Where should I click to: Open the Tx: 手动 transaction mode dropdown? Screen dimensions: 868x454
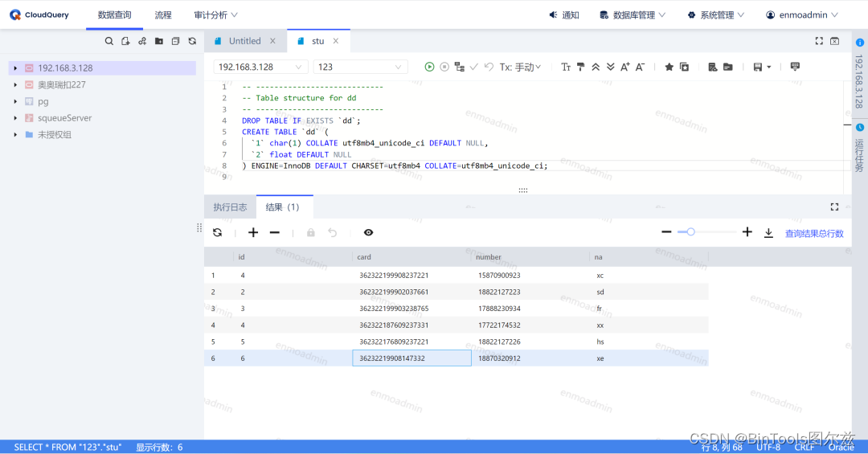[x=520, y=67]
